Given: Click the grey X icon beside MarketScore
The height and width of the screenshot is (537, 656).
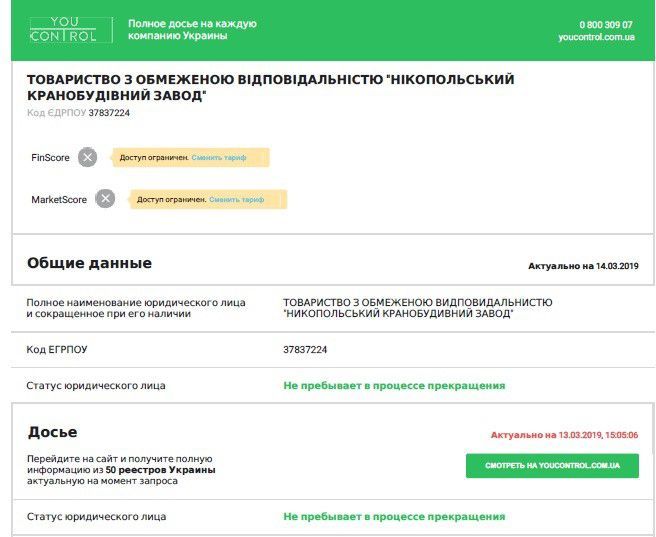Looking at the screenshot, I should pos(105,199).
